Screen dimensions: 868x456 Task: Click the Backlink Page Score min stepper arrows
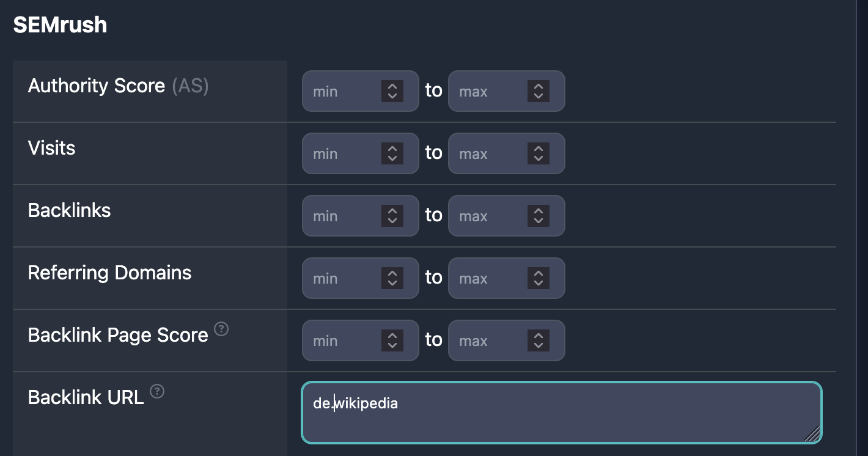coord(392,340)
